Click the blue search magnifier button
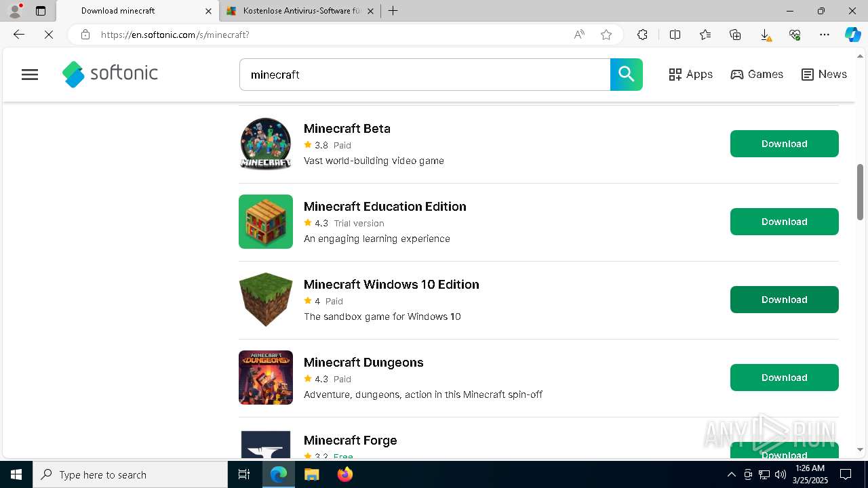The width and height of the screenshot is (868, 488). pyautogui.click(x=627, y=75)
